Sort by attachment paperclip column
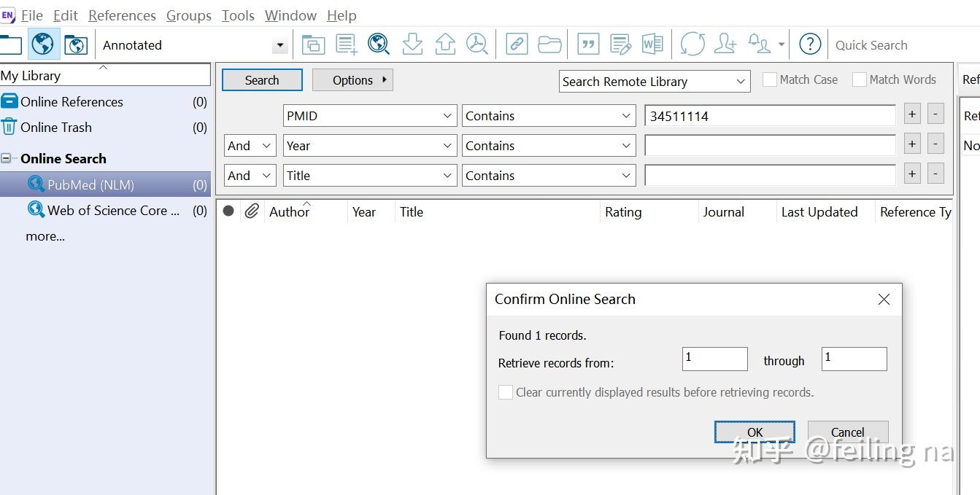 click(252, 211)
